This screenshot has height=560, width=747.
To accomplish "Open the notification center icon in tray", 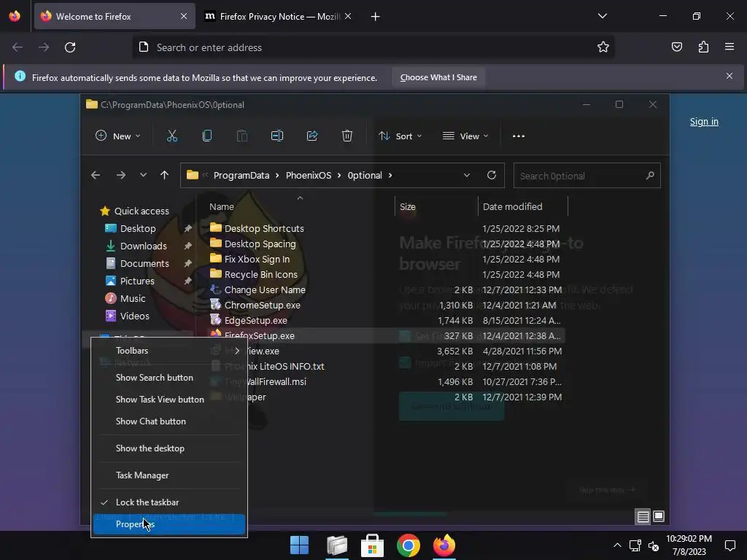I will 729,545.
